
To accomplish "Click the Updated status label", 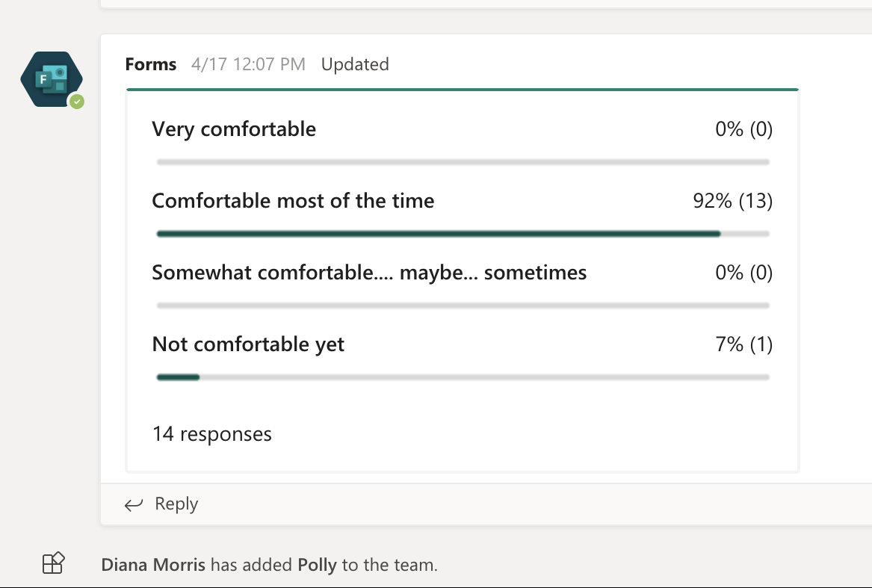I will (355, 64).
